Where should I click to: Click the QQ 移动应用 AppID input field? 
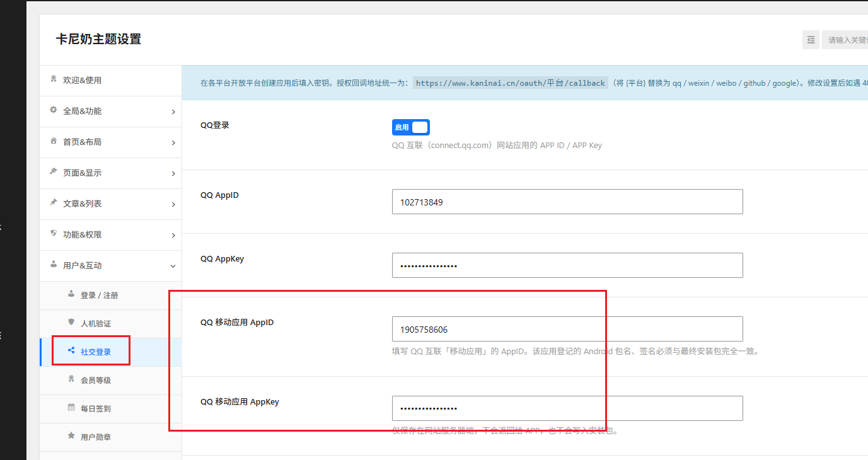pyautogui.click(x=567, y=329)
